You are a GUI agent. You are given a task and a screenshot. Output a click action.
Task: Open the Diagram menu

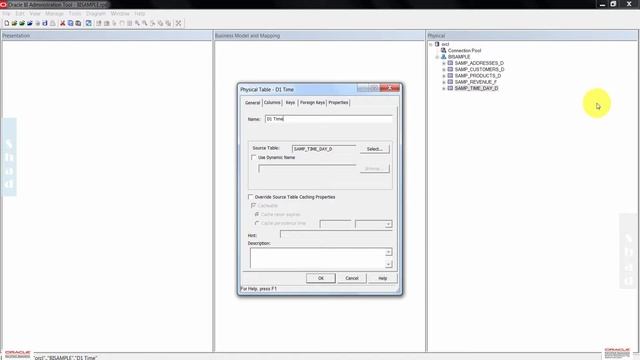(96, 13)
